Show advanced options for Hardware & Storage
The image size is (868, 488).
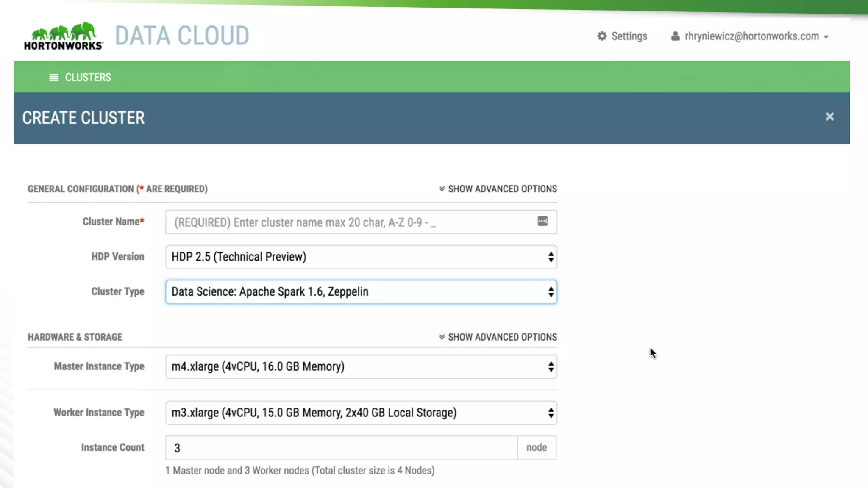click(x=502, y=337)
